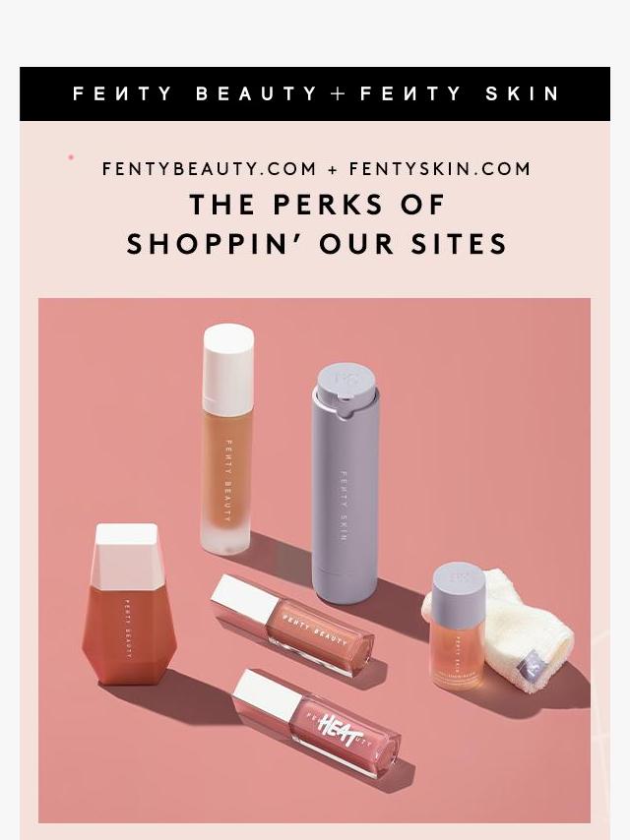Select the small orange toner bottle with grey cap
This screenshot has height=840, width=630.
(458, 626)
